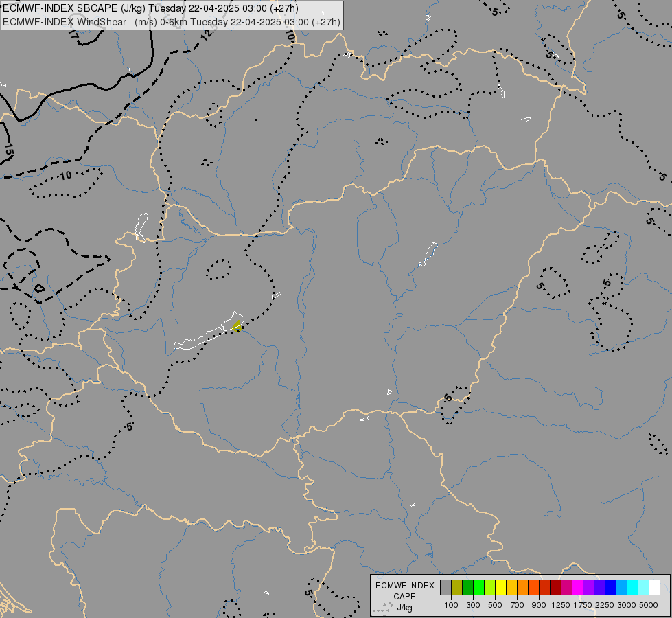
Task: Click the legend value 900
Action: point(539,605)
